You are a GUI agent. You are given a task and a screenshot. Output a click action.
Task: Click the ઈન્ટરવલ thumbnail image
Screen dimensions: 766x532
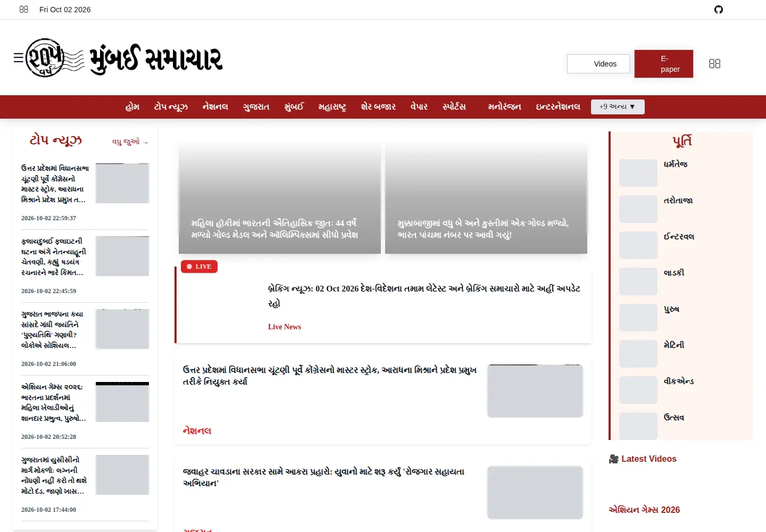[638, 245]
